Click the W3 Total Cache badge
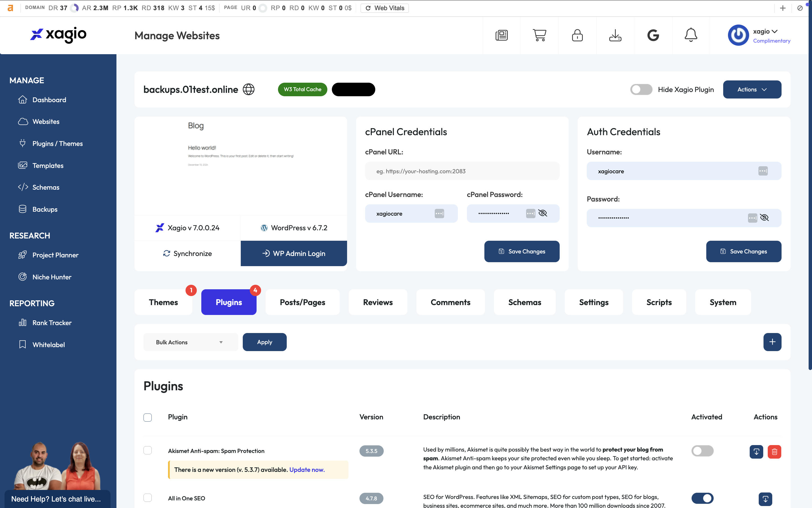This screenshot has width=812, height=508. click(x=302, y=89)
